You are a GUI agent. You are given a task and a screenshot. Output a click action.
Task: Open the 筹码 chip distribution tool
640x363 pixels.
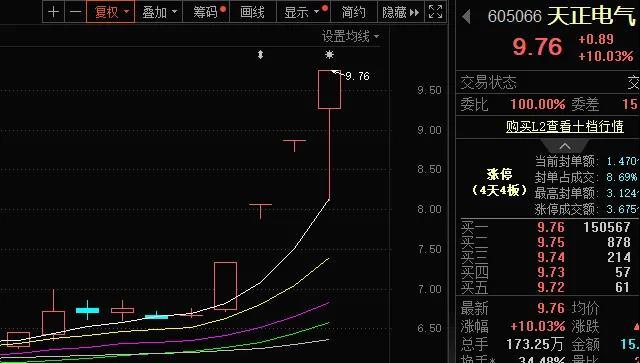tap(207, 12)
